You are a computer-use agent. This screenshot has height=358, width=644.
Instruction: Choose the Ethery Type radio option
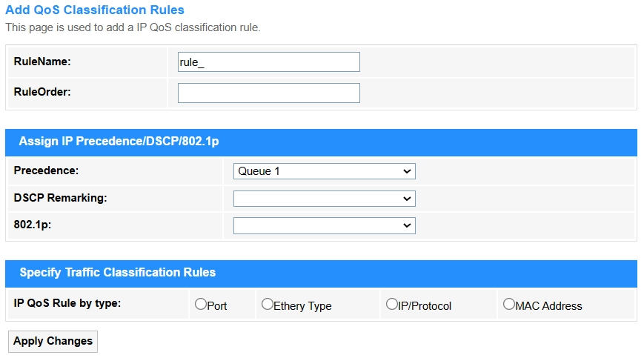[267, 305]
